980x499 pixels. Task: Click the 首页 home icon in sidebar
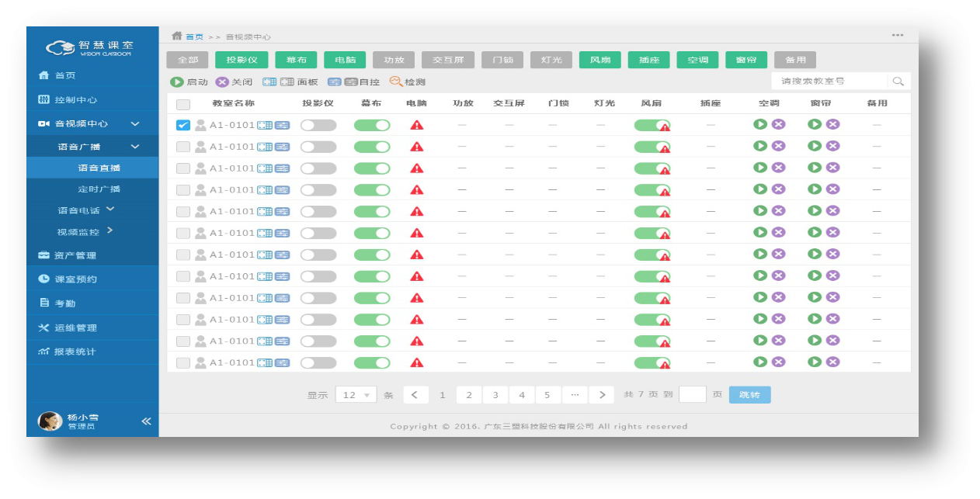pyautogui.click(x=44, y=75)
